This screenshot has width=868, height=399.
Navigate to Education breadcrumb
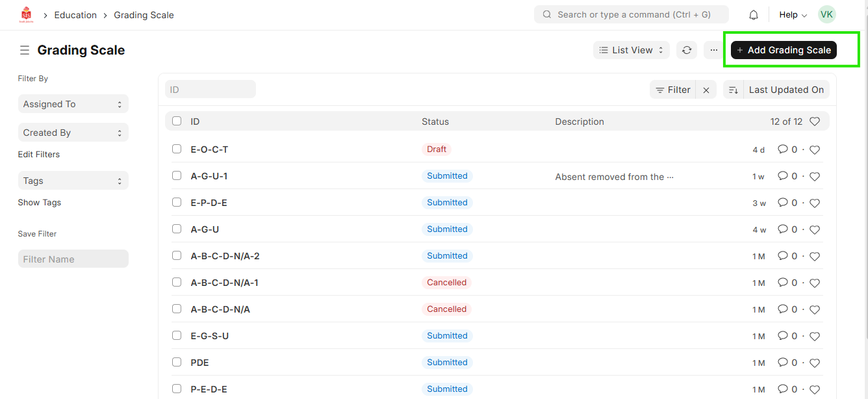click(x=75, y=15)
